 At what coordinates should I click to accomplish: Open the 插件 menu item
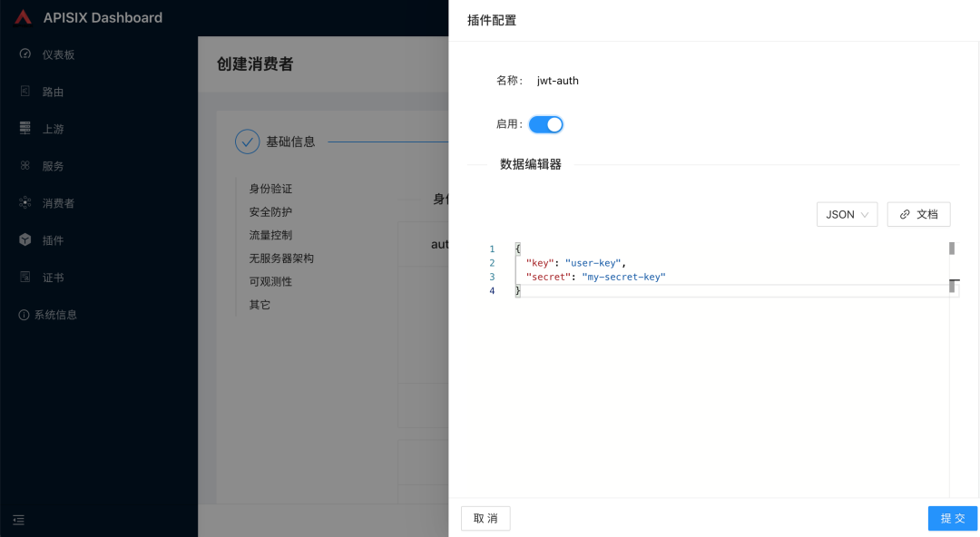click(53, 240)
